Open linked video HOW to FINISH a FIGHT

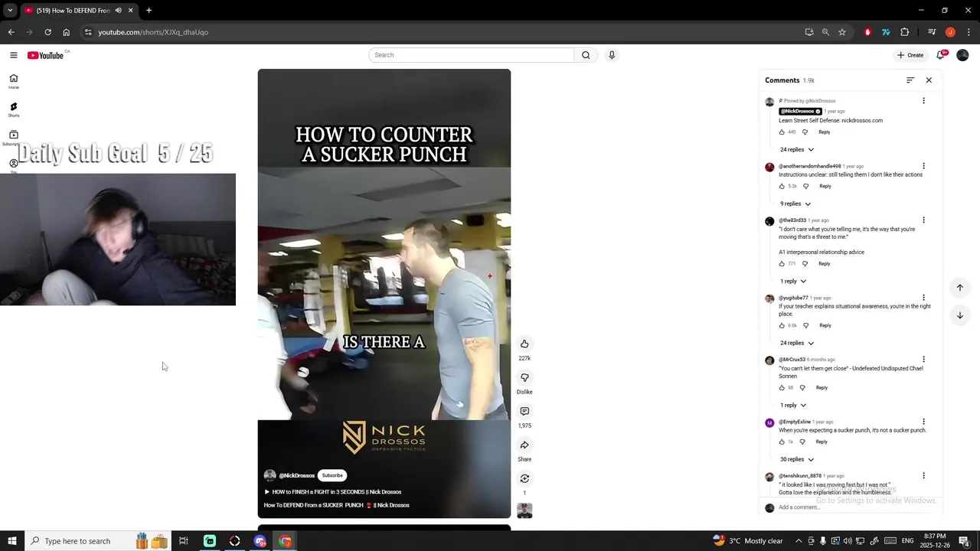333,492
